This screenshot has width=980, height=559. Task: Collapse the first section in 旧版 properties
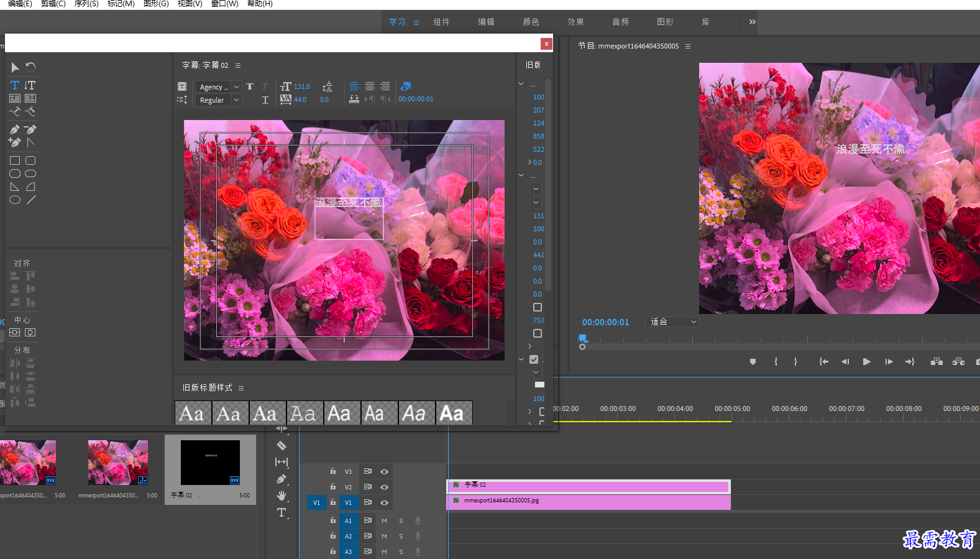[521, 84]
